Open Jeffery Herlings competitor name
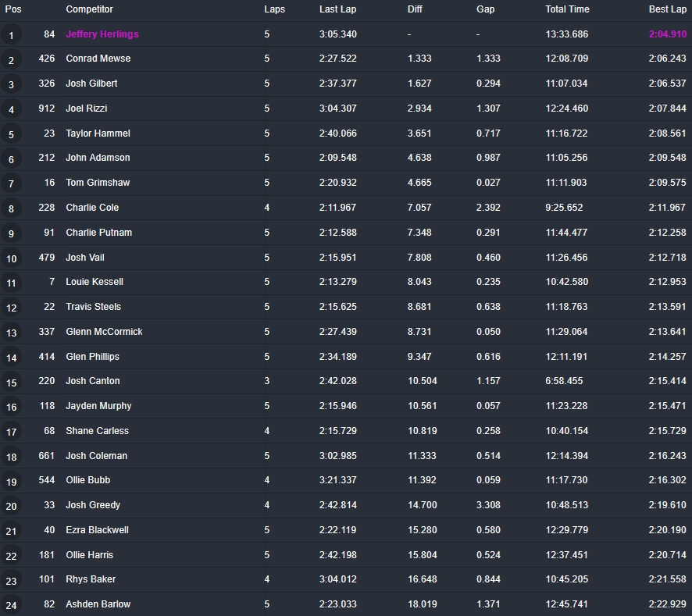Viewport: 692px width, 616px height. point(102,34)
